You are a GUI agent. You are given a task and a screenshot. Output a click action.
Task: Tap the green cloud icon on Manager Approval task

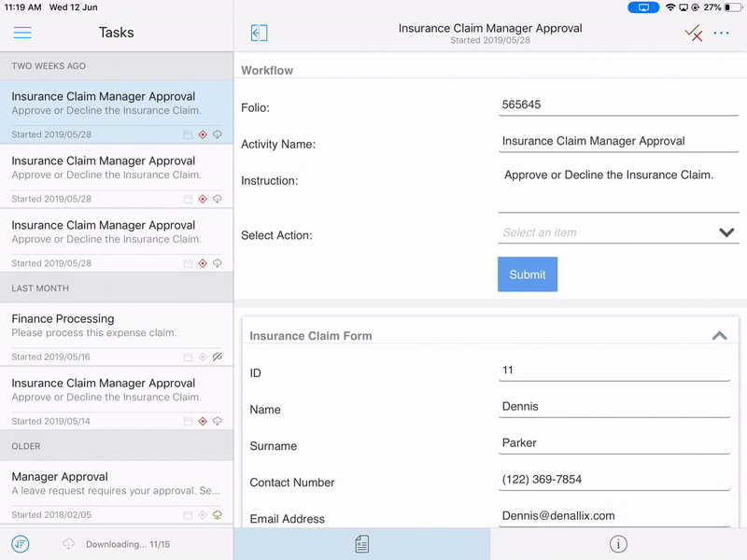217,514
